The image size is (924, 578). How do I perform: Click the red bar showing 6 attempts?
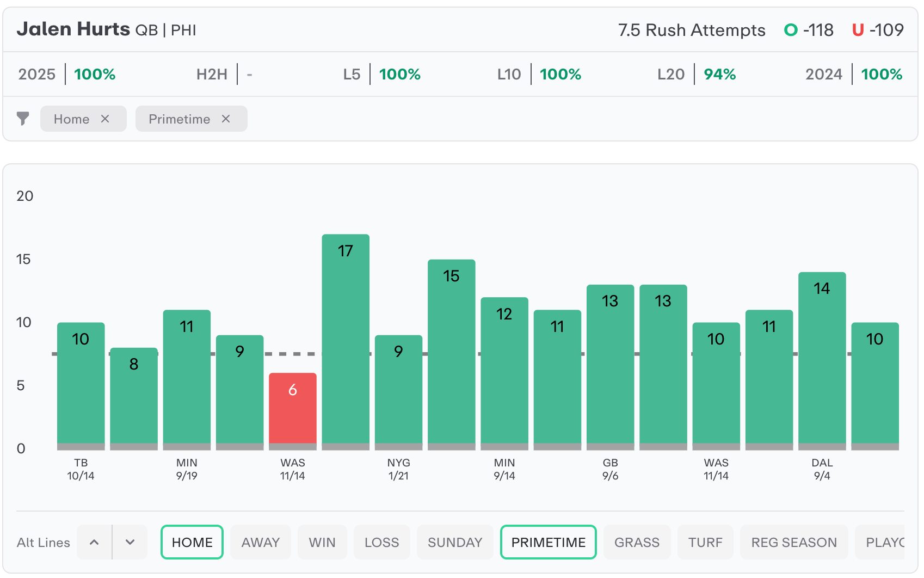[293, 411]
